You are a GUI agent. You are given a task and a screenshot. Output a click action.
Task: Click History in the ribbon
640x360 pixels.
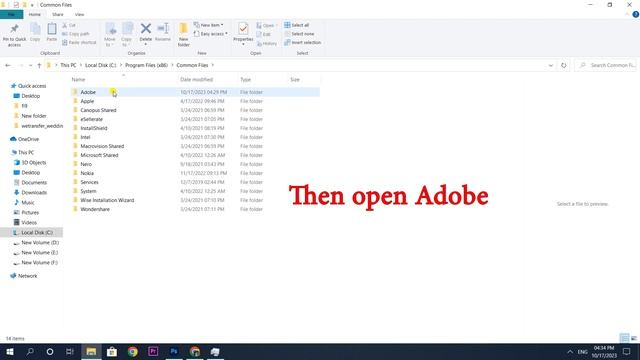tap(267, 43)
